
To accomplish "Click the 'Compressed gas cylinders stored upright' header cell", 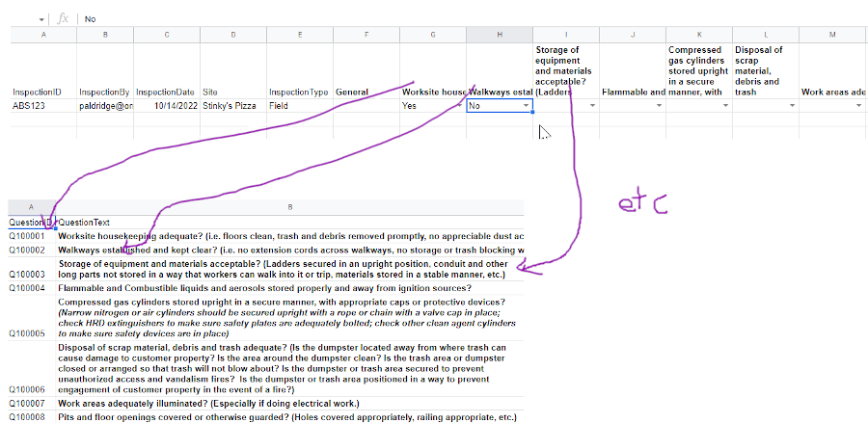I will click(x=698, y=70).
